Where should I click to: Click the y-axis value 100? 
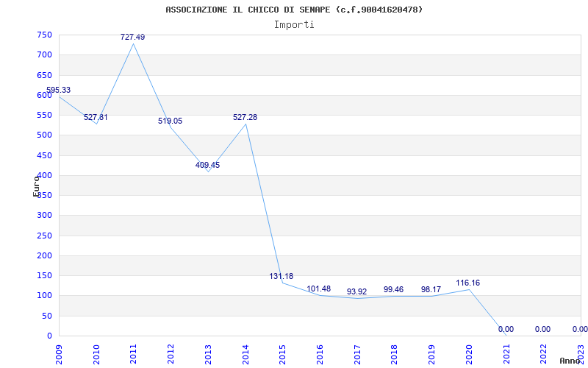44,296
